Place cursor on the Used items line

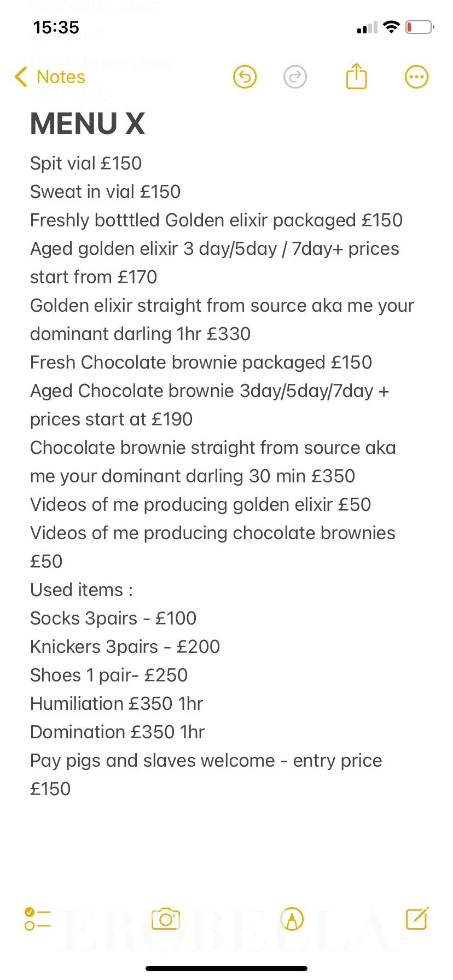point(82,590)
